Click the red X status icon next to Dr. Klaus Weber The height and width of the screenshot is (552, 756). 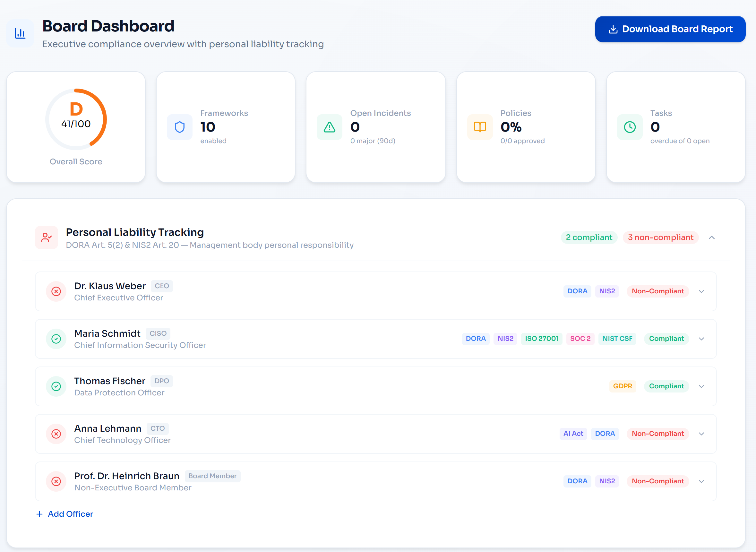coord(56,291)
